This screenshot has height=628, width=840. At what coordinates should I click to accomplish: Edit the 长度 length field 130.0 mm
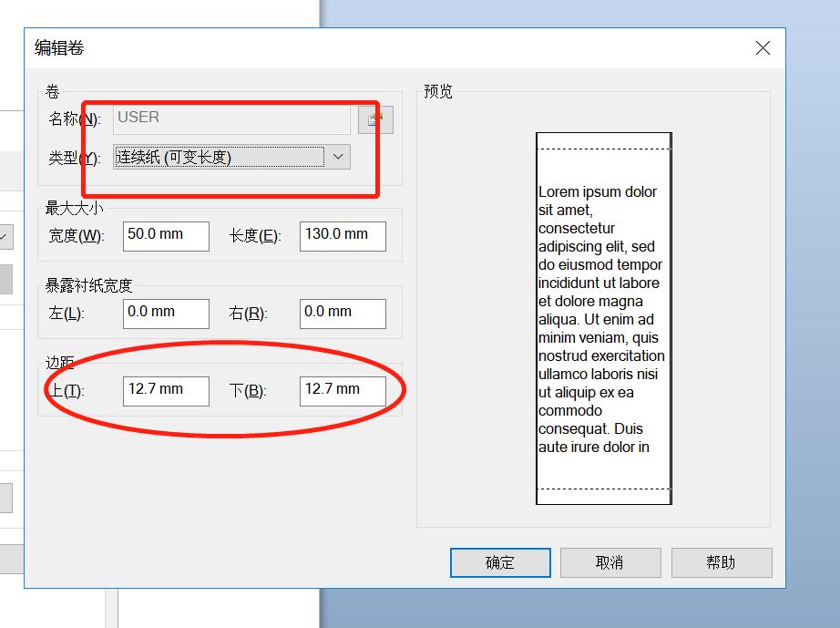343,236
